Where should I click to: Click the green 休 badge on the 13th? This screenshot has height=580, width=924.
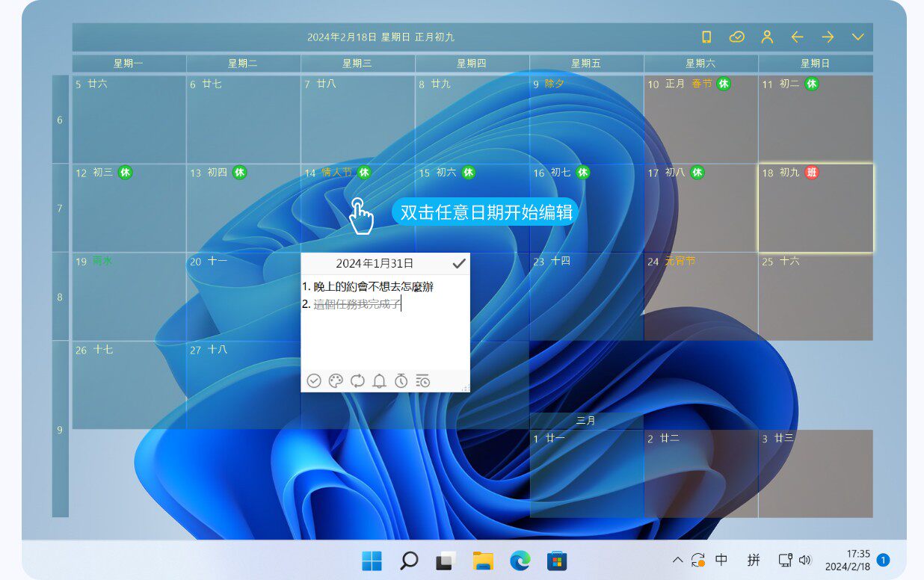(239, 173)
